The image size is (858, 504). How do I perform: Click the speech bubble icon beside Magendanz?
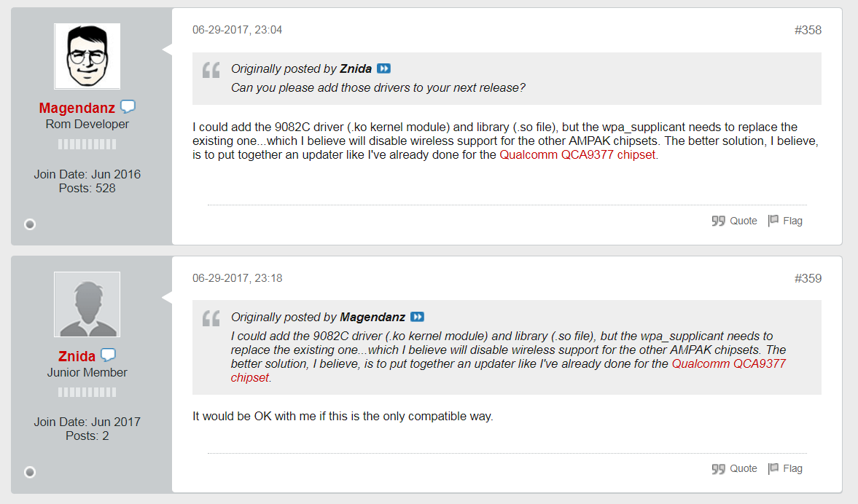[128, 107]
